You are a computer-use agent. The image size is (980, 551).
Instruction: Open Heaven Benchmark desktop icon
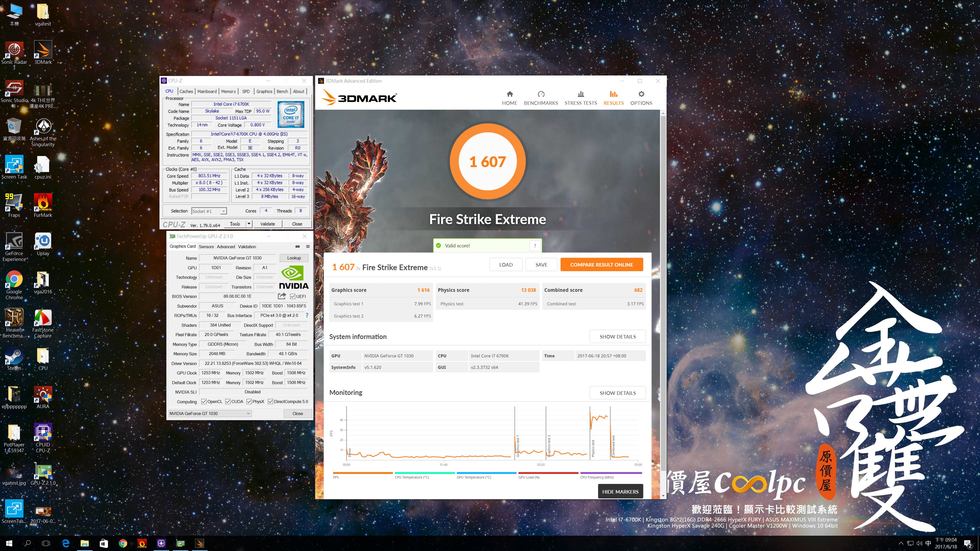[14, 323]
